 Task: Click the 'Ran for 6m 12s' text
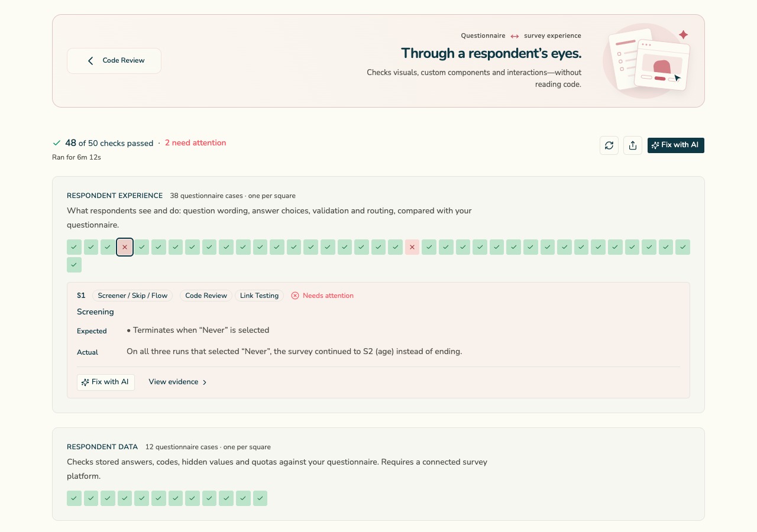point(76,157)
